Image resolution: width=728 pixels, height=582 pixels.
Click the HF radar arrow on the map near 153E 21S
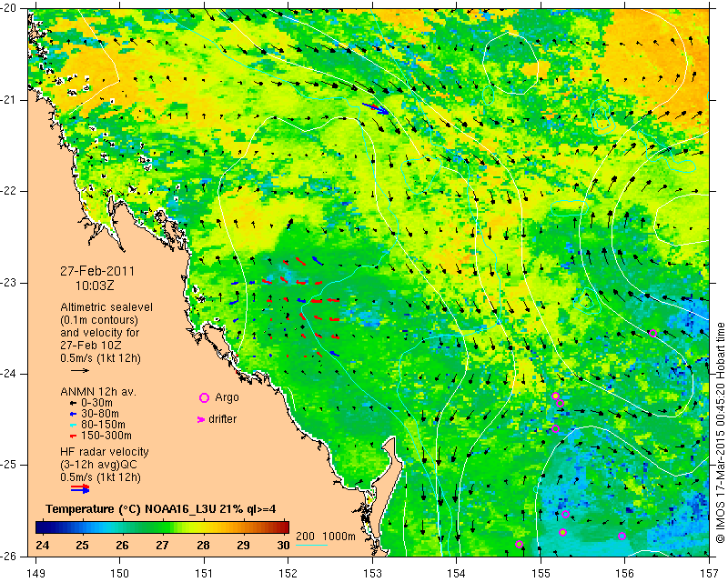click(375, 108)
